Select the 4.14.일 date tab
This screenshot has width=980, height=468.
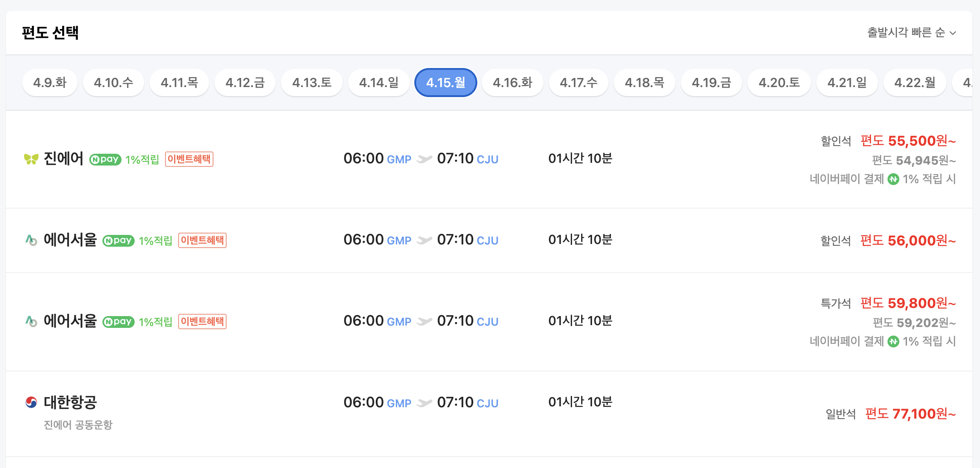pyautogui.click(x=379, y=83)
